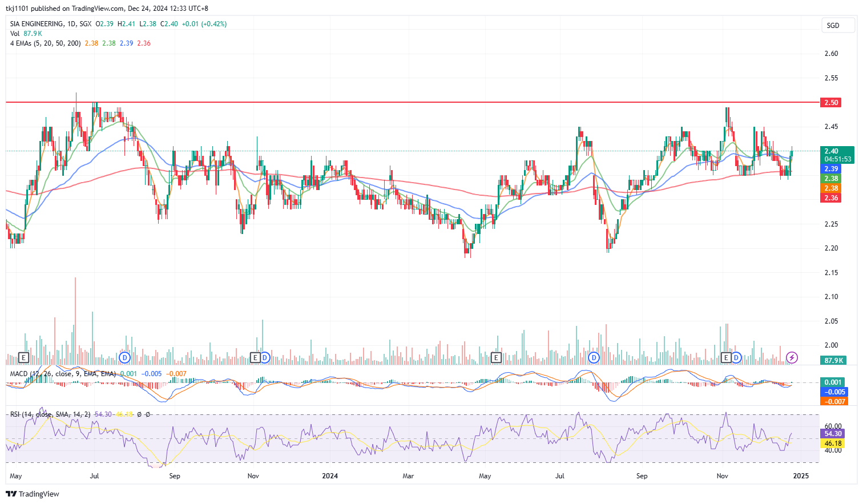Screen dimensions: 863x504
Task: Click the red horizontal resistance line at 2.50
Action: (x=412, y=102)
